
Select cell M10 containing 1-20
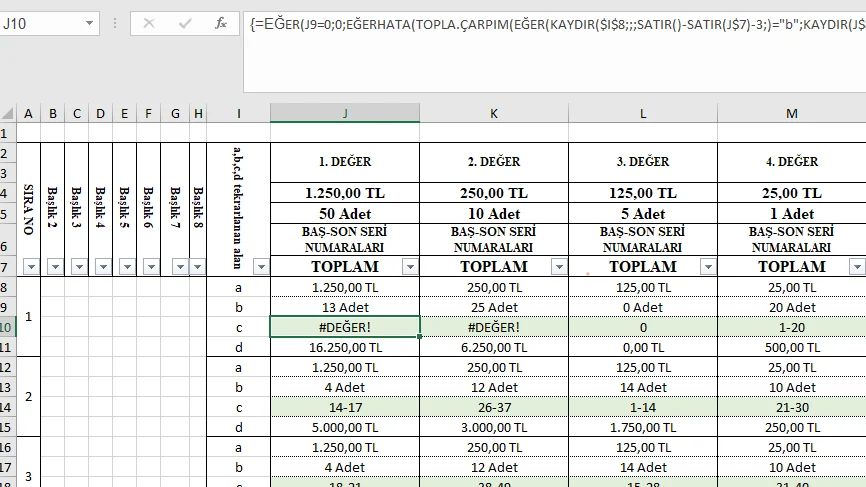pos(792,327)
